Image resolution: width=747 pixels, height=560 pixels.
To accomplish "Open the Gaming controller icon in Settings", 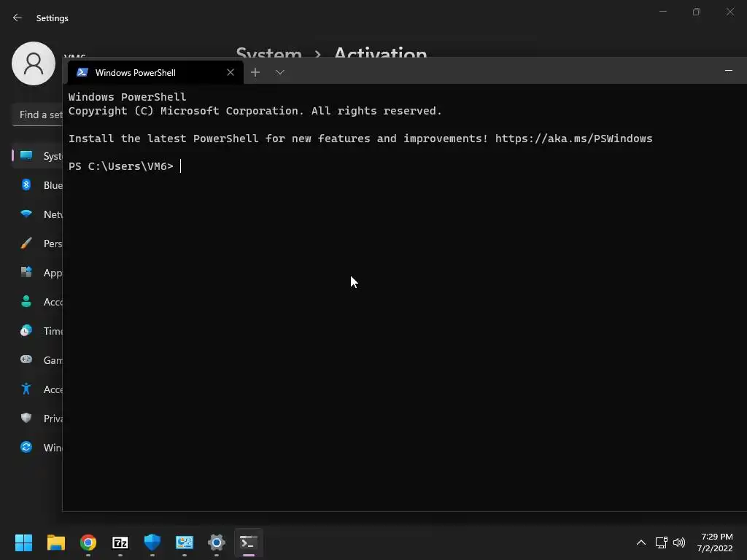I will pos(26,359).
